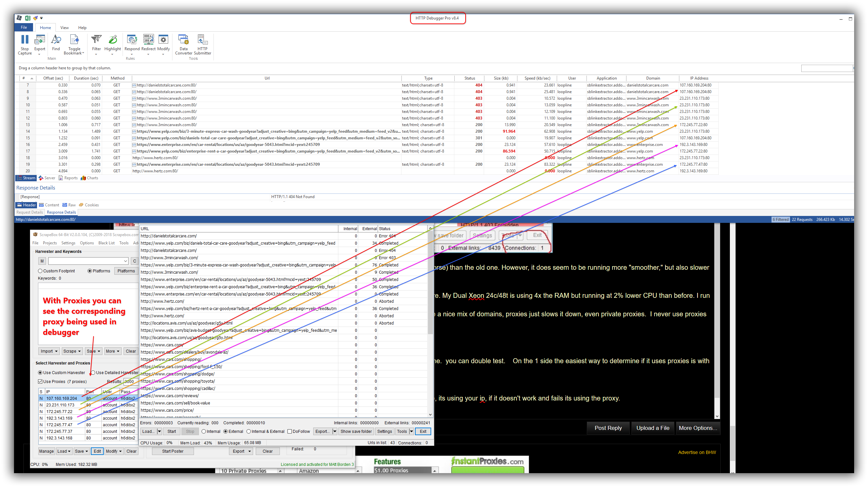Show the Raw response icon
The image size is (868, 487).
[65, 205]
